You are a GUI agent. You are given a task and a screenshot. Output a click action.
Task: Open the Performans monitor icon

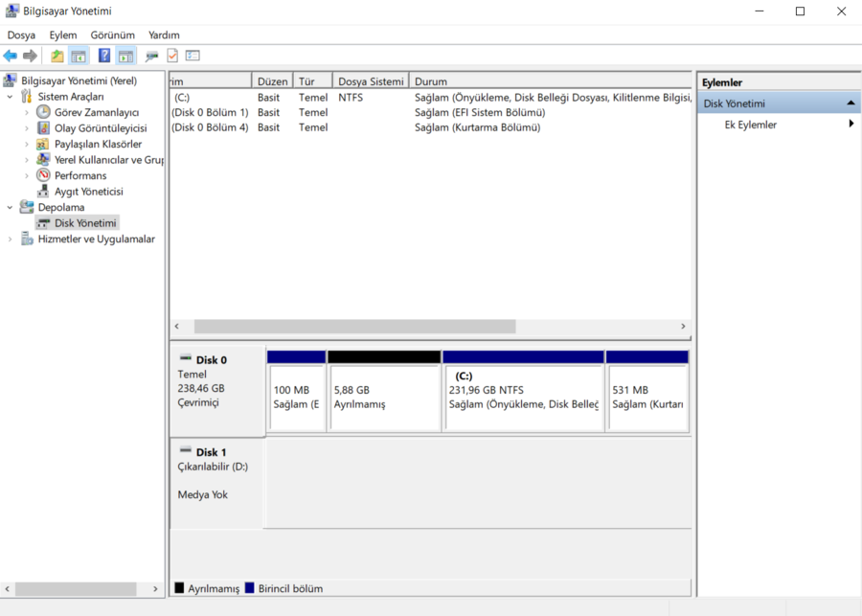[43, 175]
